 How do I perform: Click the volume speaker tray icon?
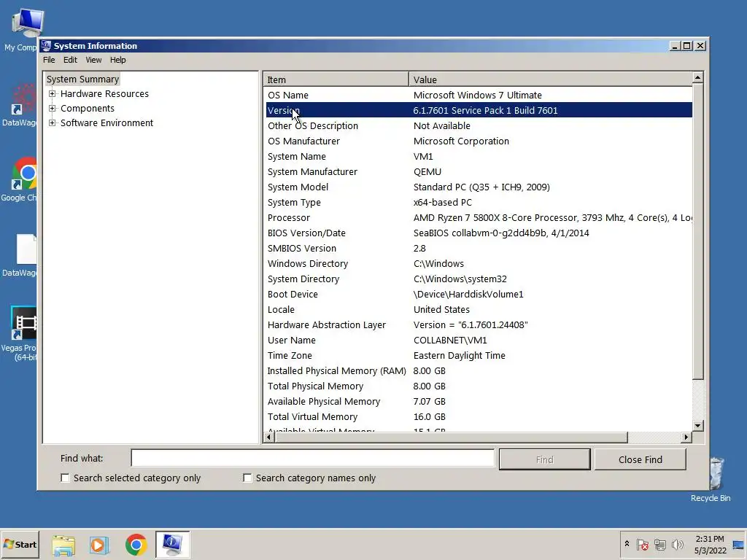pos(677,544)
